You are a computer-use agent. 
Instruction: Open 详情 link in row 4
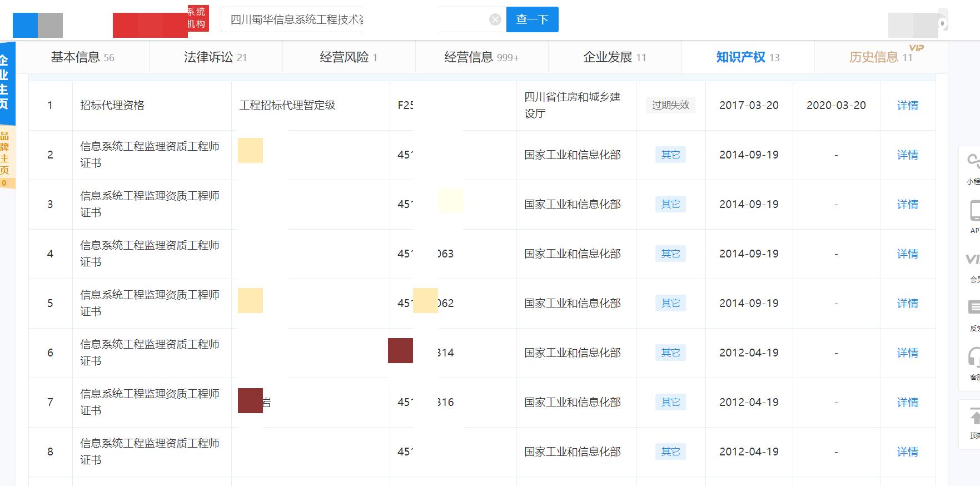coord(907,254)
